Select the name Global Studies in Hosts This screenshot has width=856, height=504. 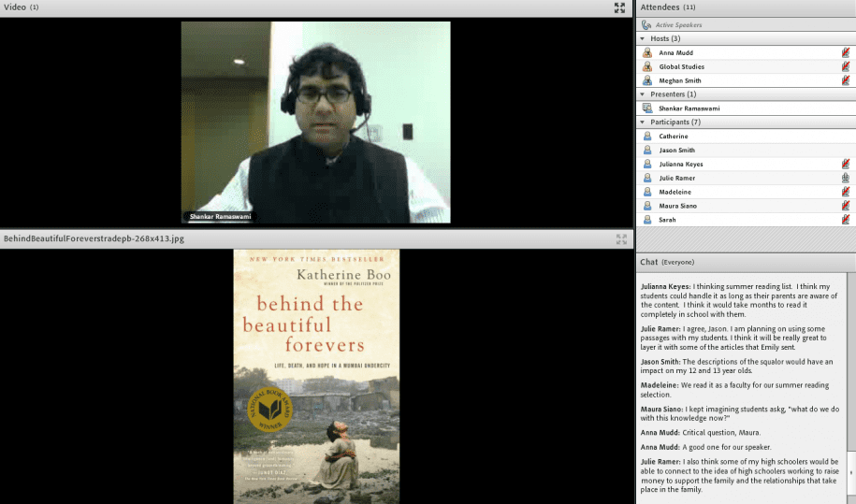click(681, 66)
